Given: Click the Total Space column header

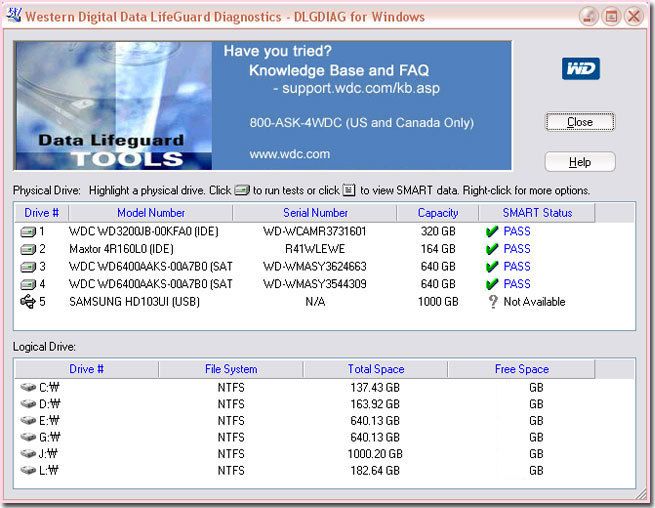Looking at the screenshot, I should pos(376,369).
